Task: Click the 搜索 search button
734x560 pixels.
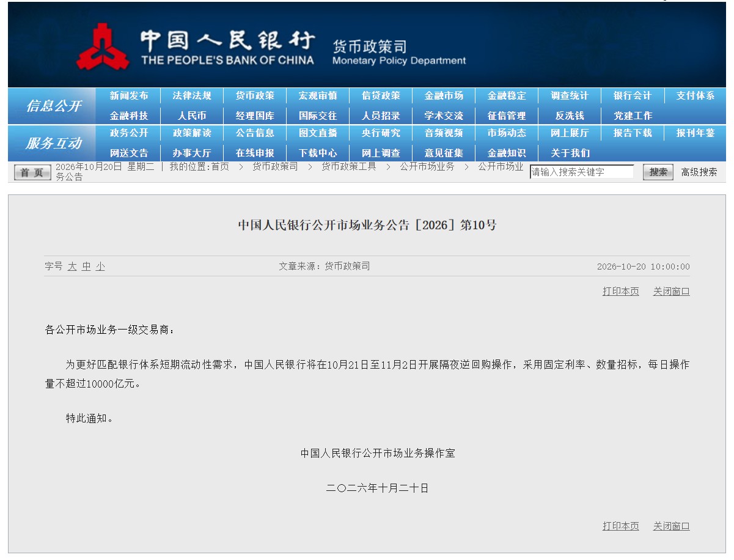Action: 658,172
